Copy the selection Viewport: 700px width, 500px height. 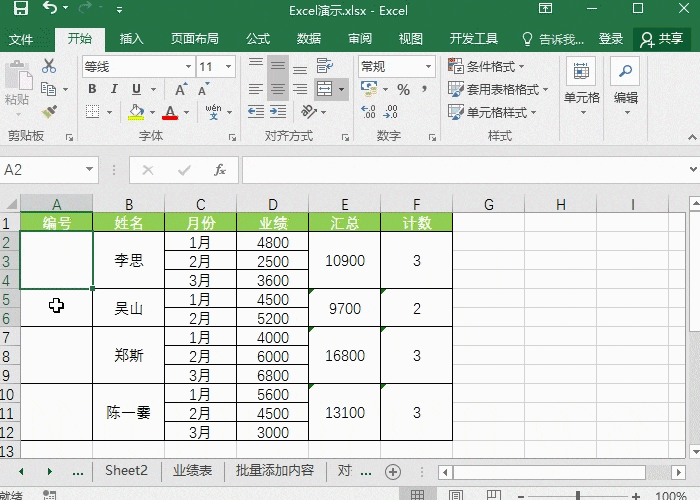(48, 89)
